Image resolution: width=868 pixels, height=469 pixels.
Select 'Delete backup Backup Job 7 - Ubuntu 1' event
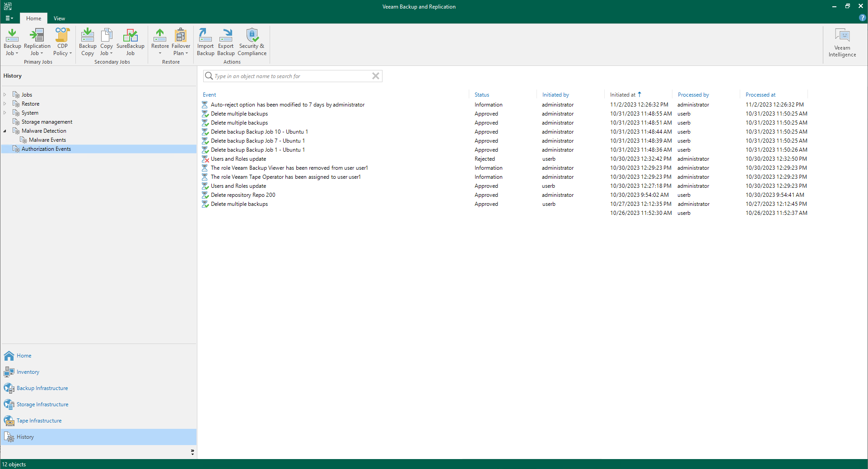(258, 141)
